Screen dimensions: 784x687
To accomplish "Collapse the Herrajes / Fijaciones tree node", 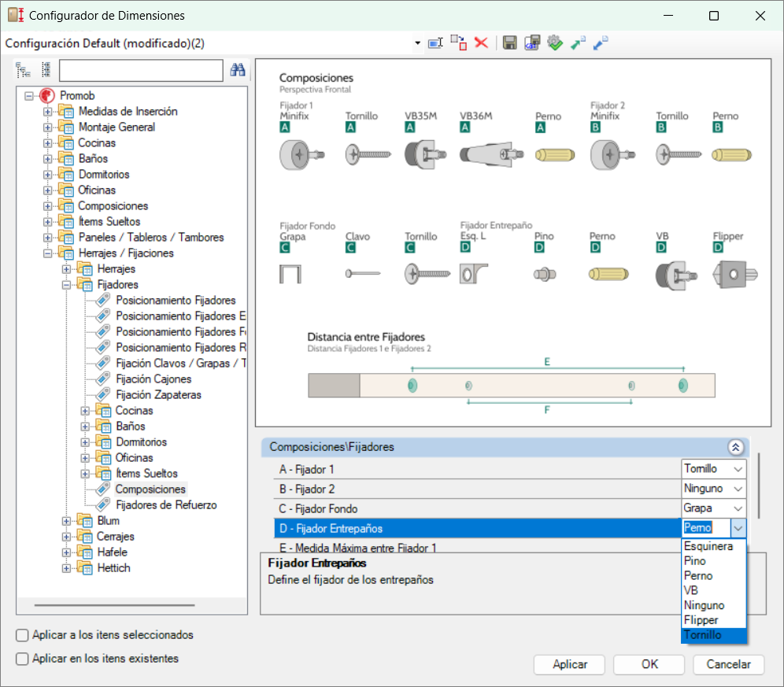I will [x=47, y=253].
